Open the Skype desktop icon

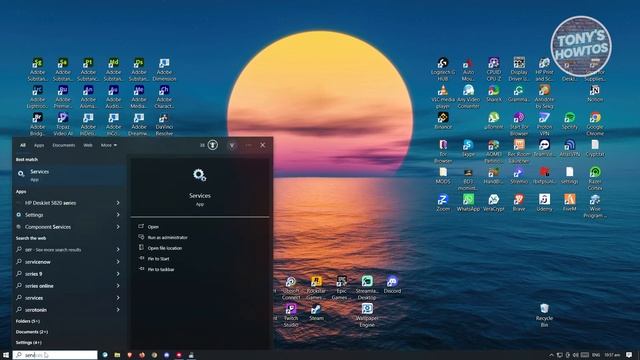pos(468,148)
